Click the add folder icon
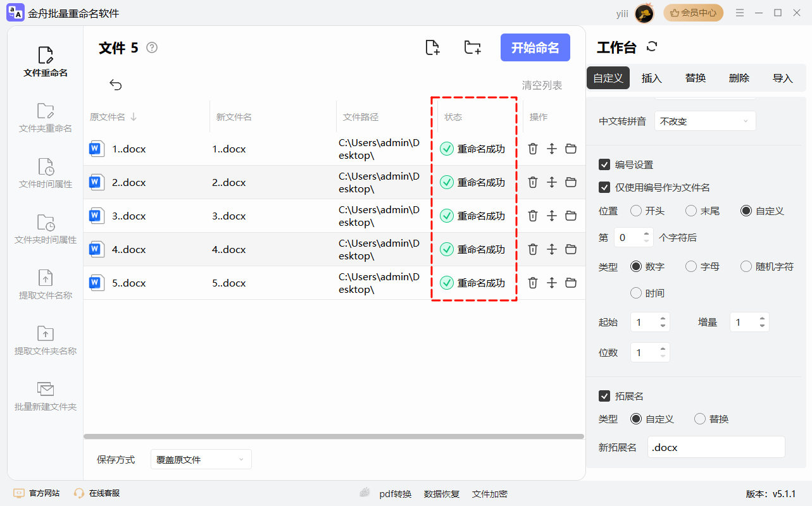Viewport: 812px width, 506px height. coord(472,47)
